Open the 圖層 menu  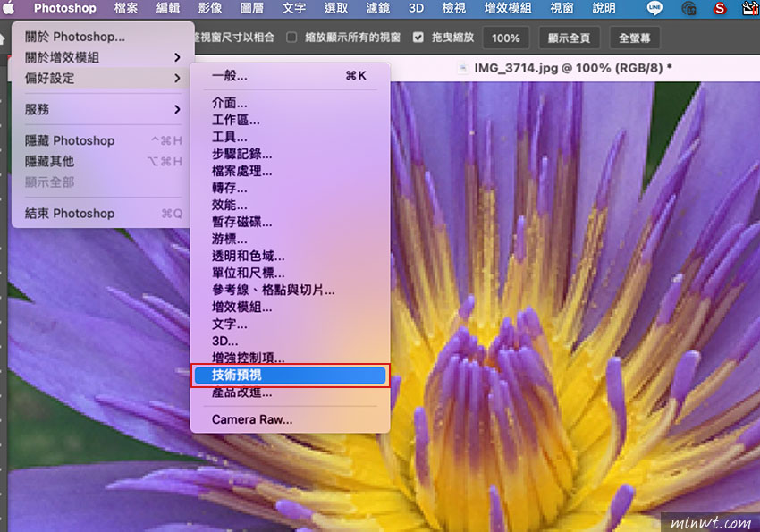[x=252, y=8]
